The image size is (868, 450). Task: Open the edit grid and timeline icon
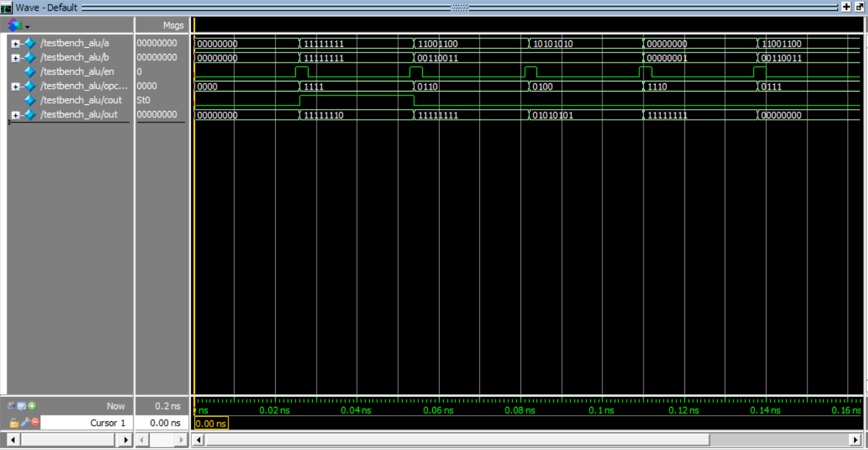pos(22,406)
